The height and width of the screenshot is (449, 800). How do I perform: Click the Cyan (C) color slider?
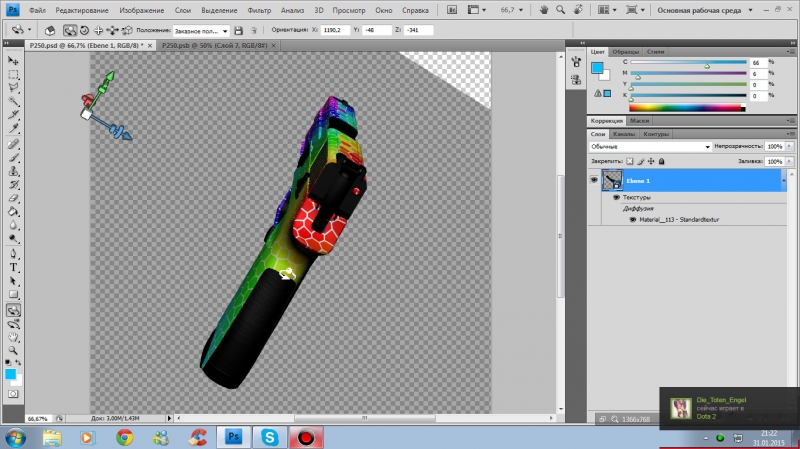click(688, 62)
